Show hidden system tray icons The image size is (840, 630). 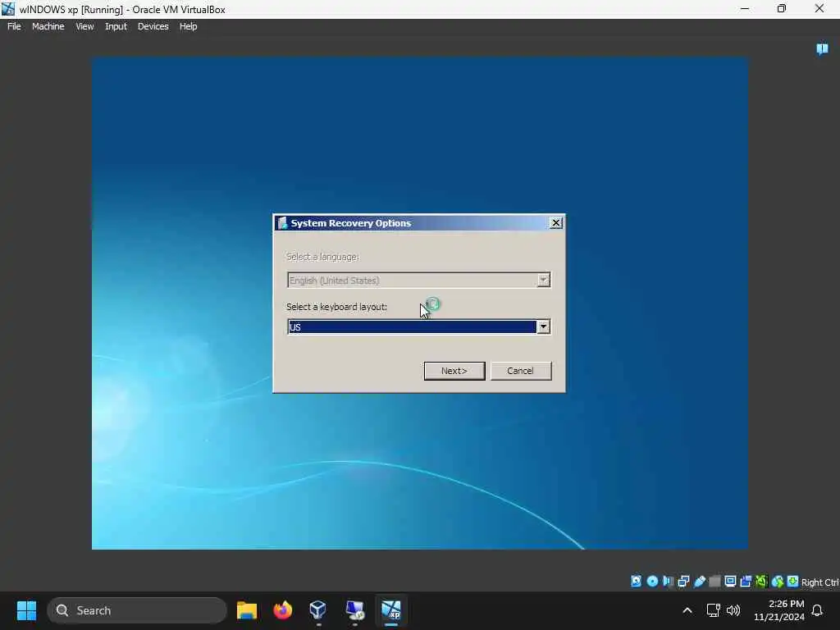[687, 610]
